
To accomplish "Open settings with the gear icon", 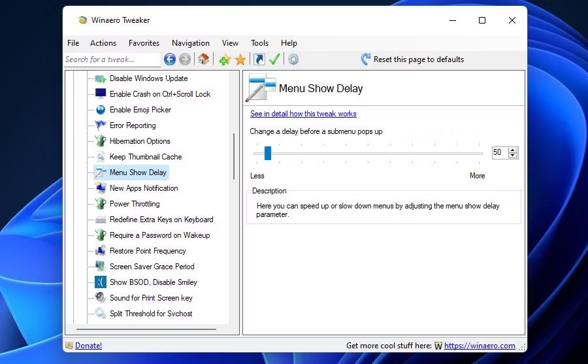I will pos(293,59).
